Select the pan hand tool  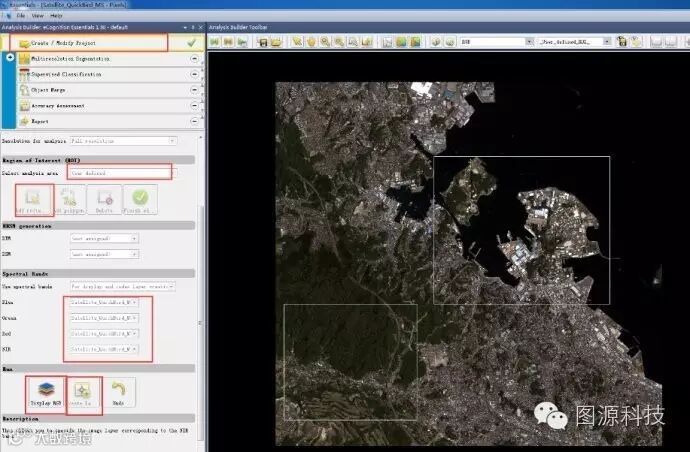(x=311, y=42)
